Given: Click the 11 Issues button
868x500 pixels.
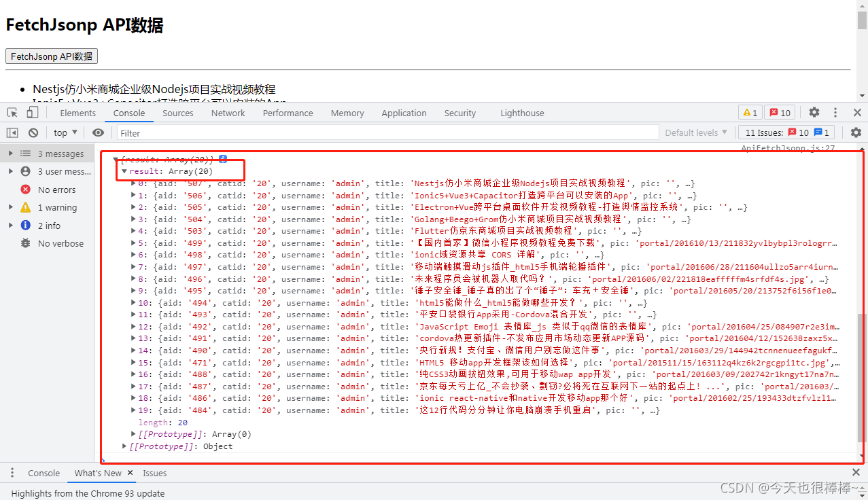Looking at the screenshot, I should (x=785, y=132).
